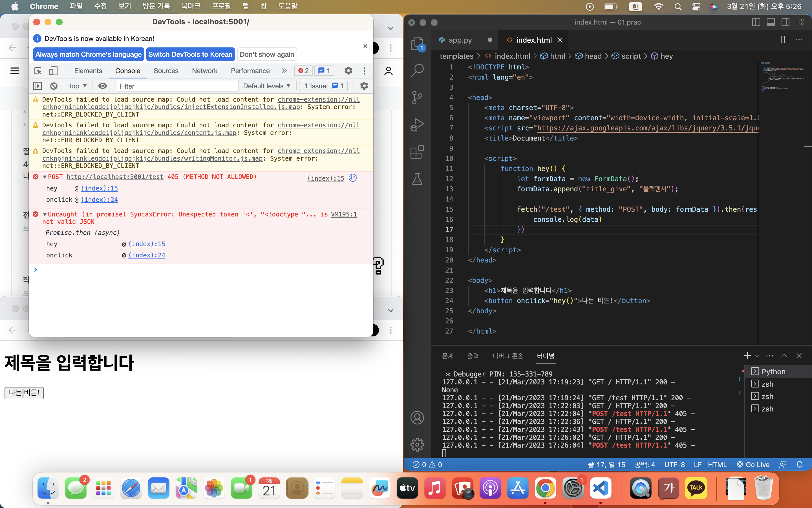Add a new terminal with plus icon

(x=747, y=356)
